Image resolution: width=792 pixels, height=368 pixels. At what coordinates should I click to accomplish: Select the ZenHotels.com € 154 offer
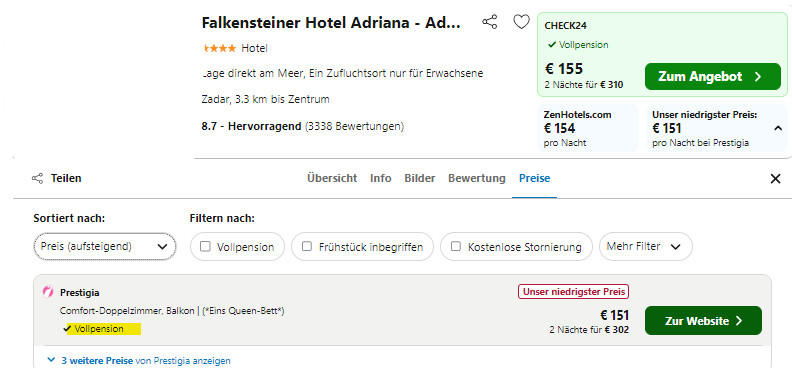click(588, 128)
